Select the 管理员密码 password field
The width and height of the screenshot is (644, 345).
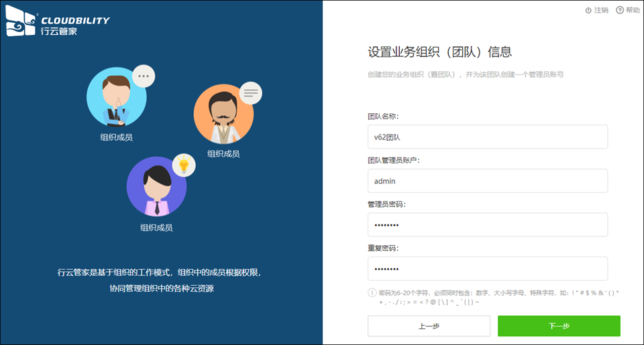487,225
